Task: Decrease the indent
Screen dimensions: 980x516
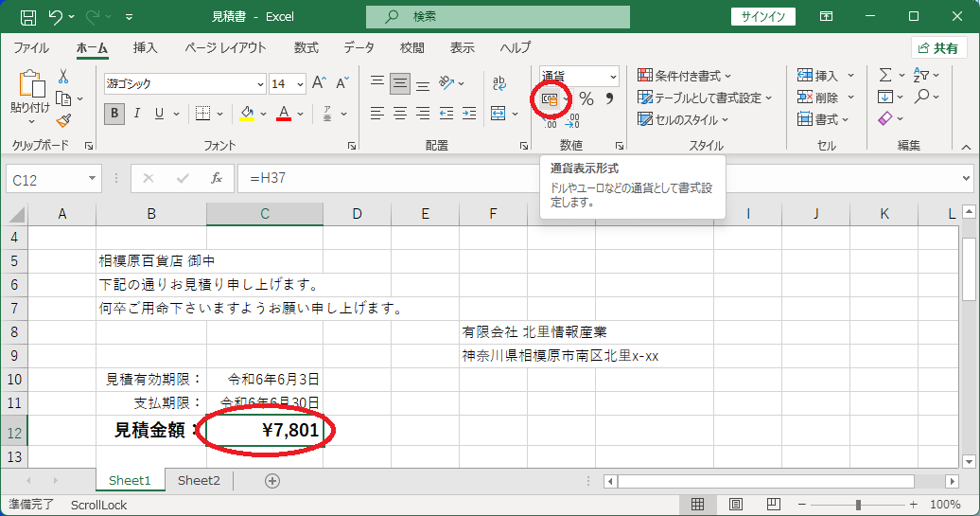Action: point(446,114)
